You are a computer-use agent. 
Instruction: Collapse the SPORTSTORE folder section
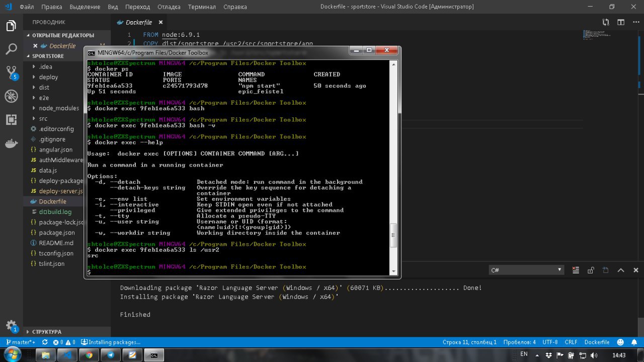[x=67, y=56]
